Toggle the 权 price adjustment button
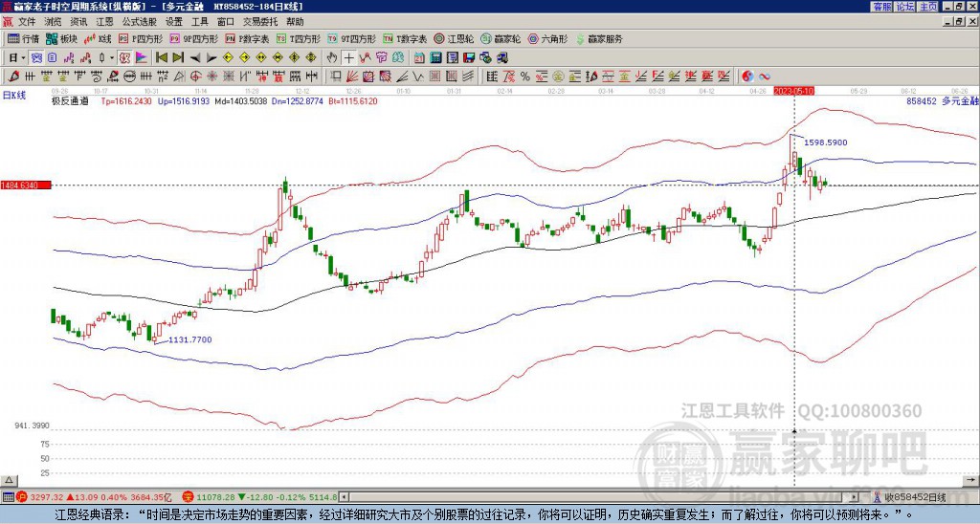 pyautogui.click(x=124, y=57)
